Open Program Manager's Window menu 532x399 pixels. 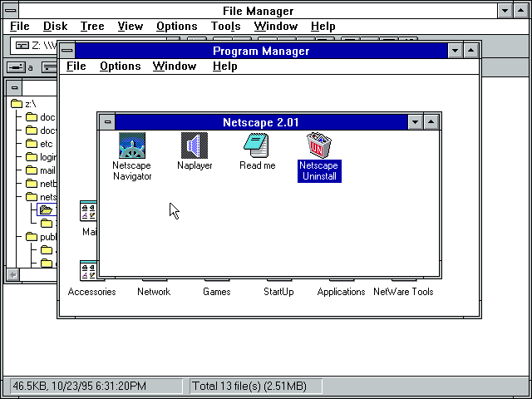coord(175,66)
